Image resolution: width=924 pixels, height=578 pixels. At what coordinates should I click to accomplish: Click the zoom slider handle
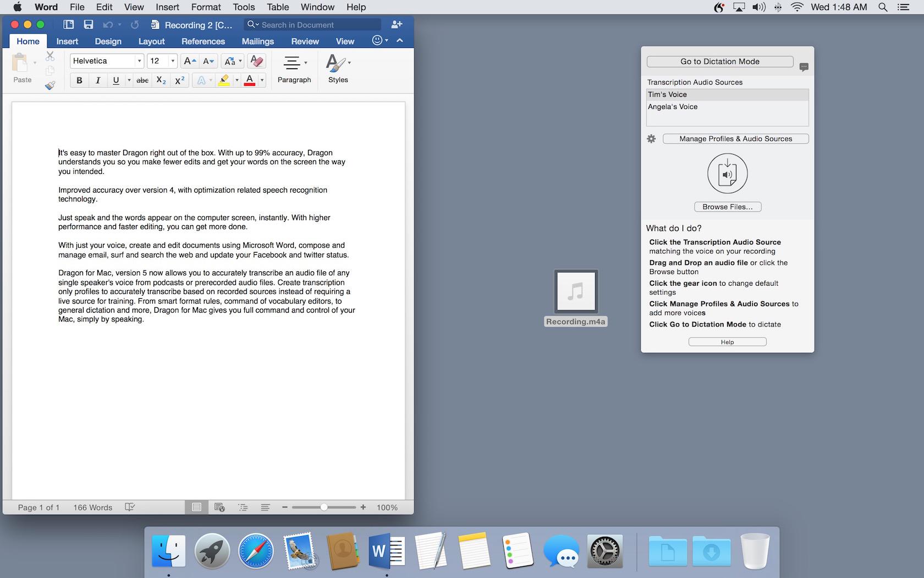coord(324,507)
